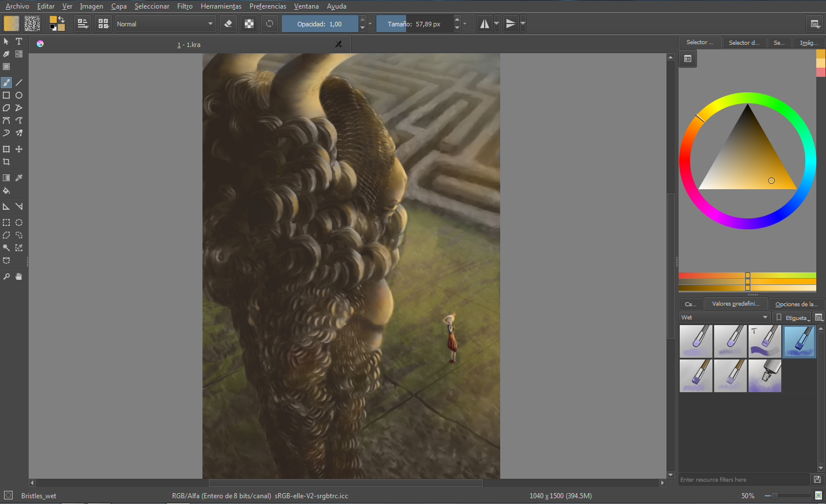Select the Rectangle tool
The image size is (826, 504).
pos(6,95)
